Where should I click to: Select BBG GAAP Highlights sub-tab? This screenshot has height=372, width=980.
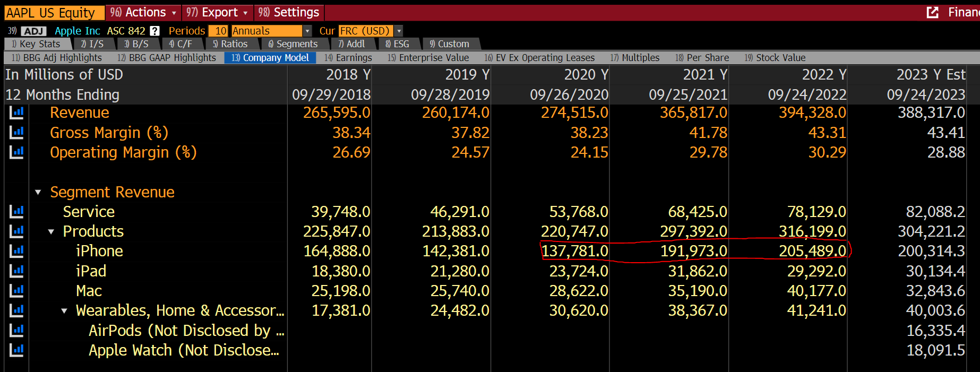pyautogui.click(x=167, y=57)
